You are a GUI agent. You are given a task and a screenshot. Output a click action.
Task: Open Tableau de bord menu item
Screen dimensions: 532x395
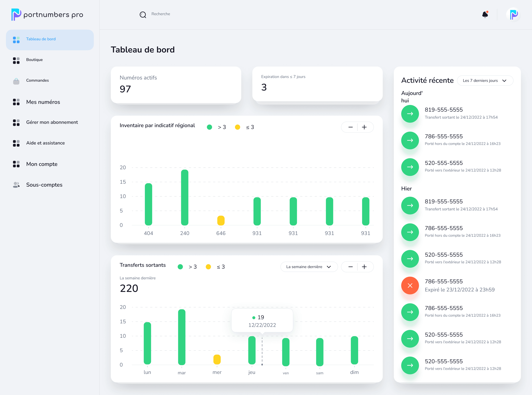click(x=50, y=40)
